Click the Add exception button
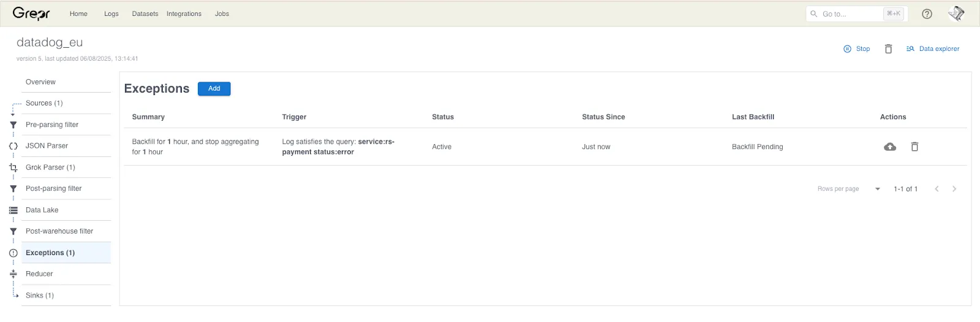The image size is (980, 322). point(214,88)
